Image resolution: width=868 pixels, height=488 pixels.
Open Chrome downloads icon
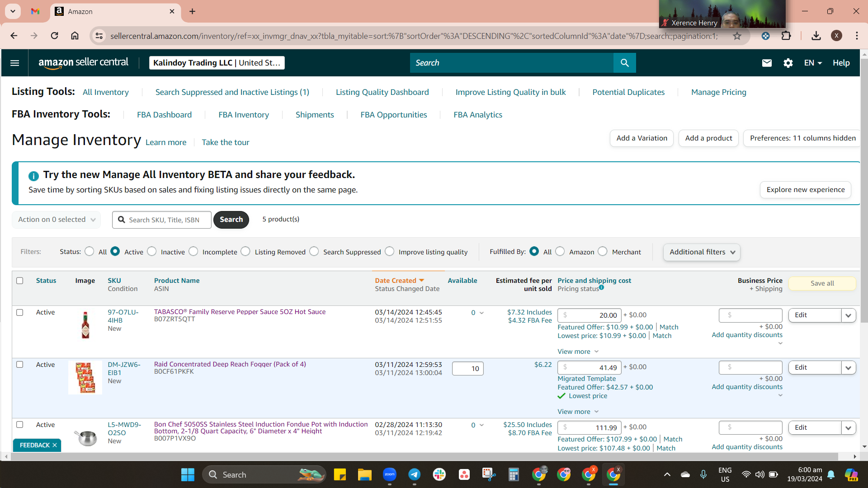click(816, 36)
